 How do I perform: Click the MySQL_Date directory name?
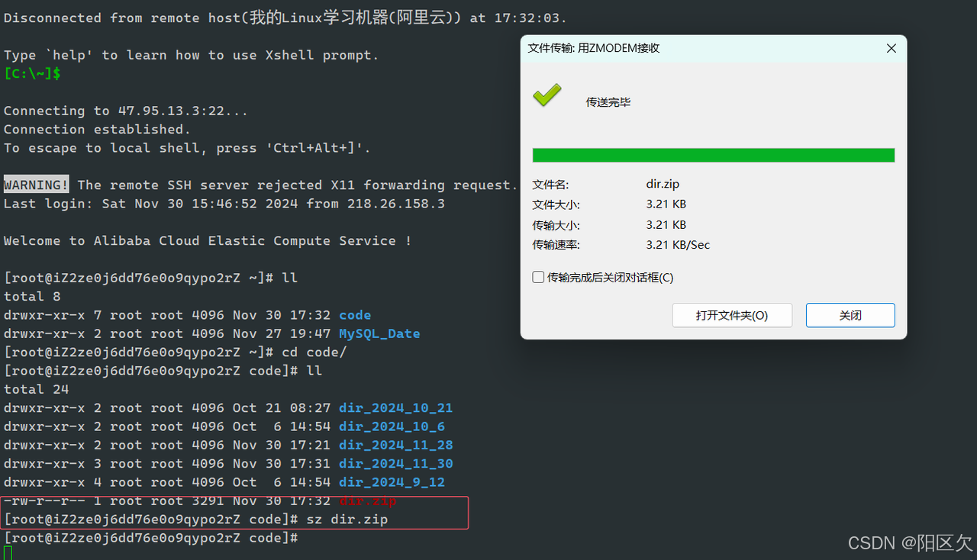click(x=379, y=333)
